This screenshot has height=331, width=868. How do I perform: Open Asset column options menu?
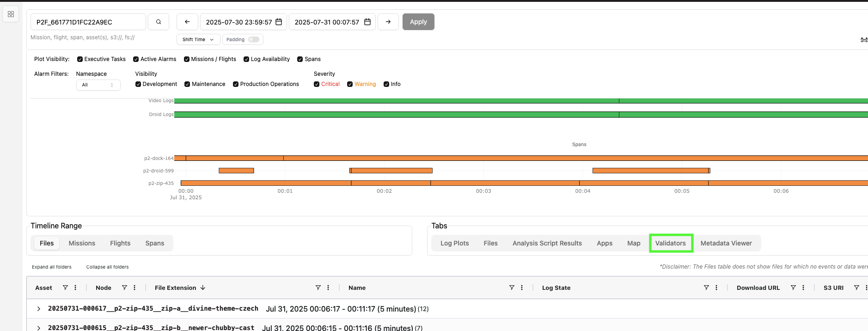(x=75, y=288)
